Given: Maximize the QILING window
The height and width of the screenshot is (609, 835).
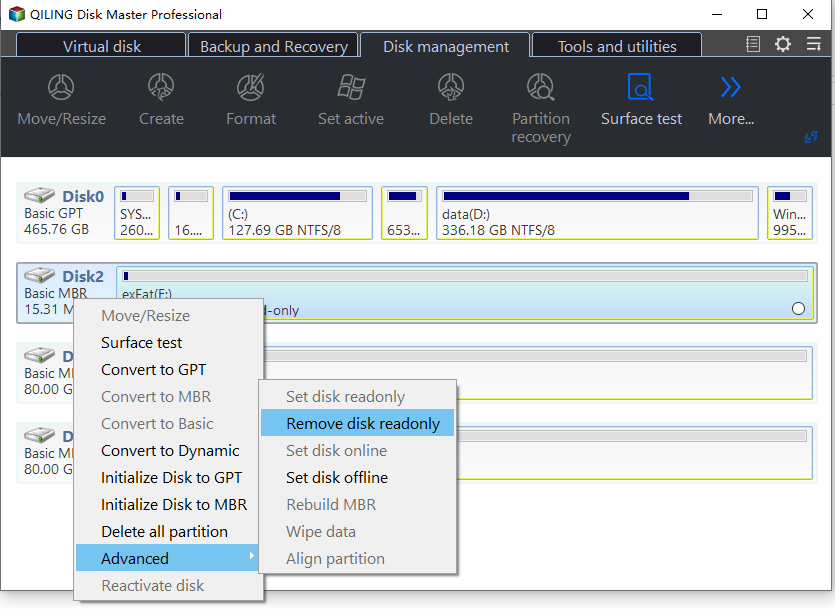Looking at the screenshot, I should click(x=762, y=14).
